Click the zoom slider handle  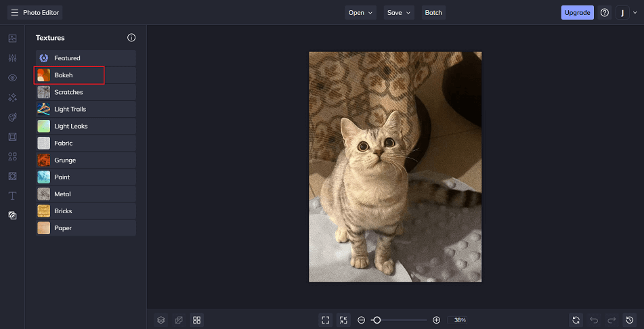pyautogui.click(x=377, y=320)
